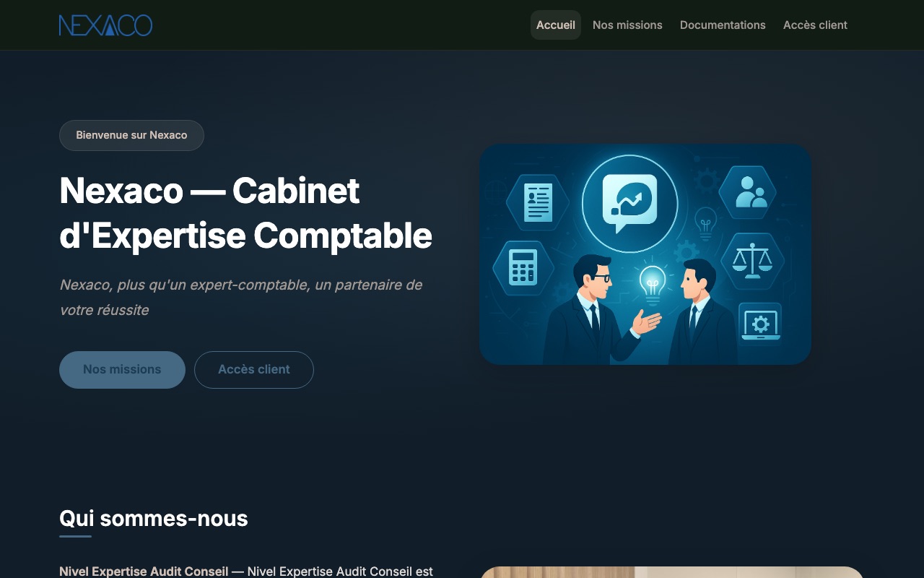Open the Accueil navigation tab
The image size is (924, 578).
tap(556, 25)
